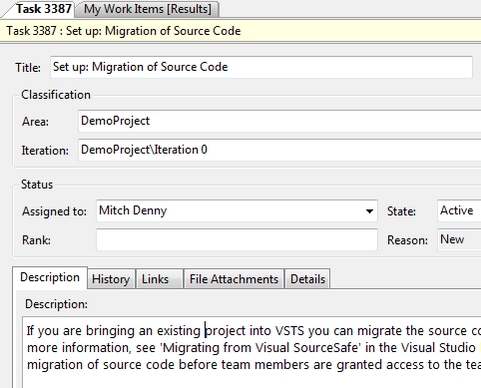Select the Assigned to field Mitch Denny
481x388 pixels.
(x=237, y=211)
